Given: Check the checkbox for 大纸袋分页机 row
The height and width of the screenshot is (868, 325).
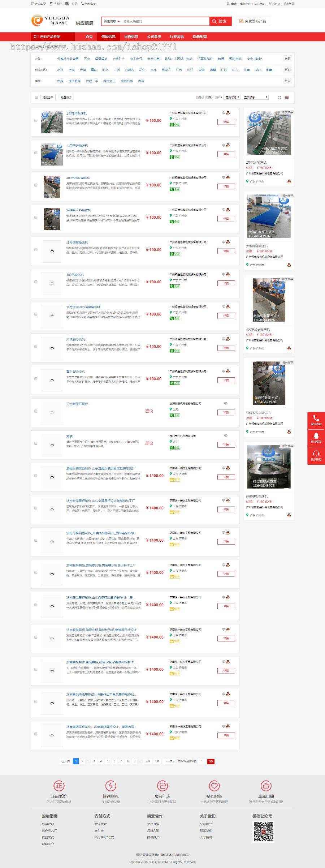Looking at the screenshot, I should click(36, 347).
